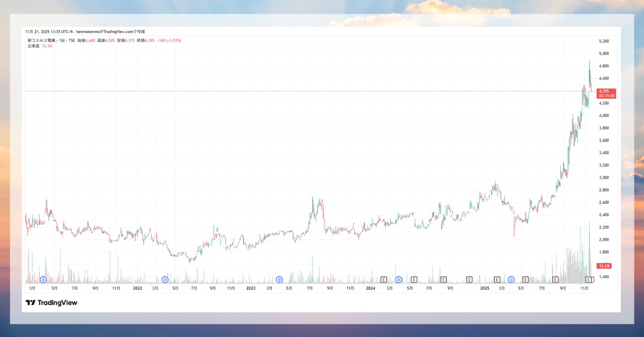The width and height of the screenshot is (644, 337).
Task: Open the latest earnings marker at November 2025
Action: [589, 279]
